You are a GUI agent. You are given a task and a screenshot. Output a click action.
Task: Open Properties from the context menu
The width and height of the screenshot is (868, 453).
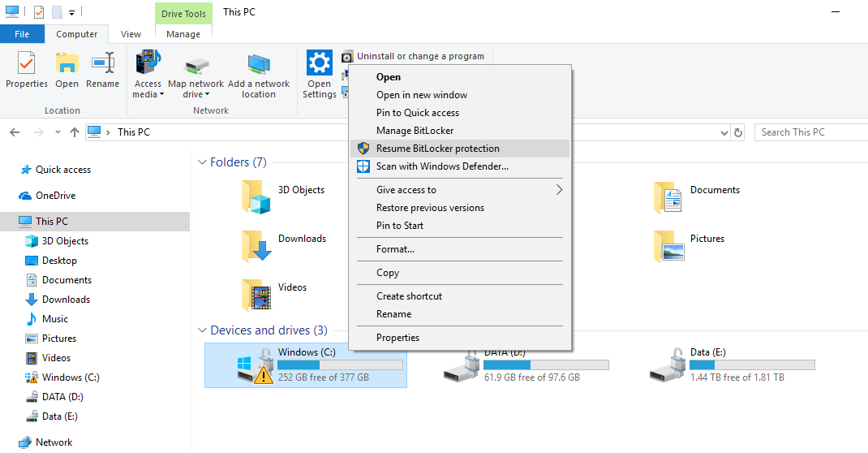[x=460, y=338]
